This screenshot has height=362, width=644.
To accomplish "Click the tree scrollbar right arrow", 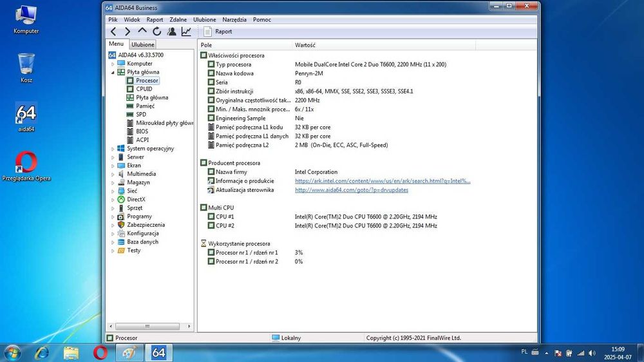I will (x=189, y=327).
